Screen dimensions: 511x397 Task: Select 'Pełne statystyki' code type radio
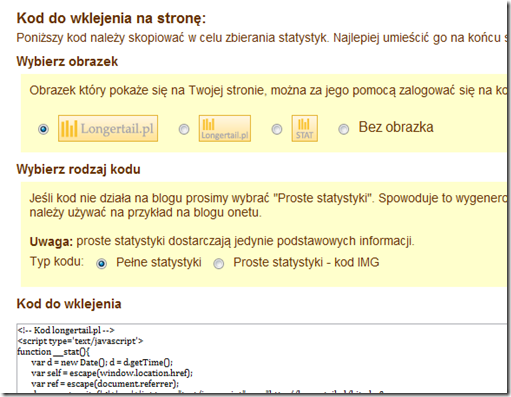coord(101,264)
